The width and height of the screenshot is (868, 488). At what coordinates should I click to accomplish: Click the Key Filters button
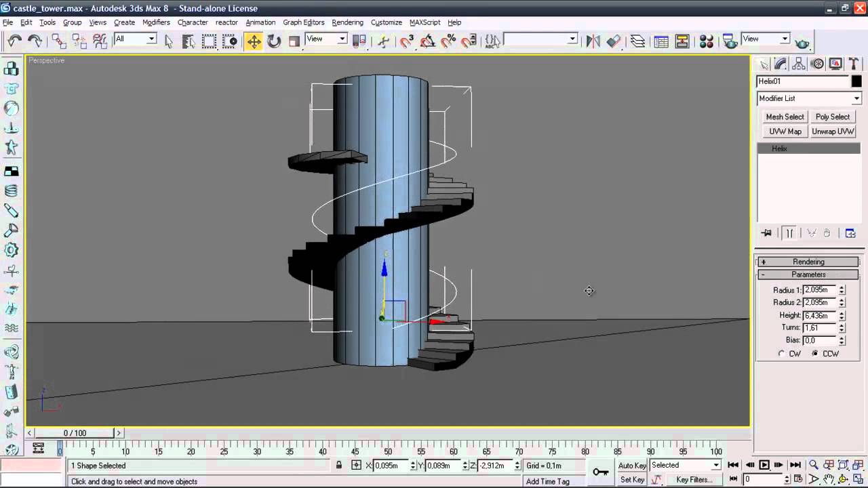point(694,479)
